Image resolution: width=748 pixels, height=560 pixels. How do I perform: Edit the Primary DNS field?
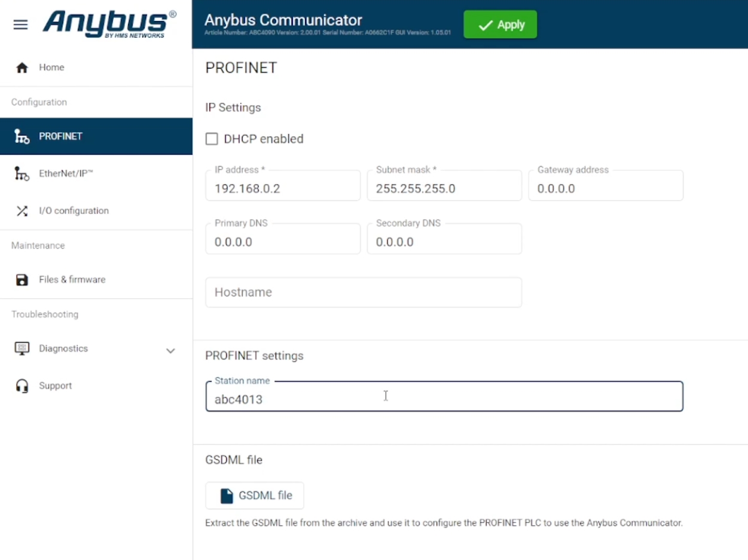click(x=283, y=238)
